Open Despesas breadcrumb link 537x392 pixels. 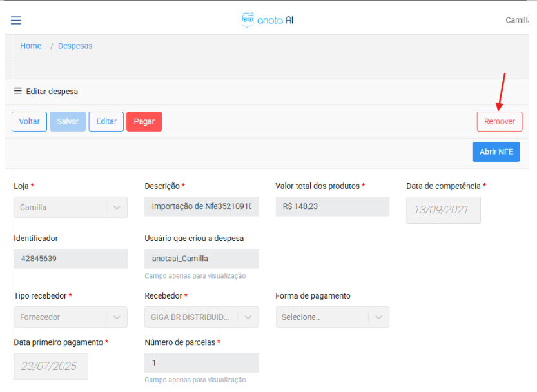coord(75,46)
